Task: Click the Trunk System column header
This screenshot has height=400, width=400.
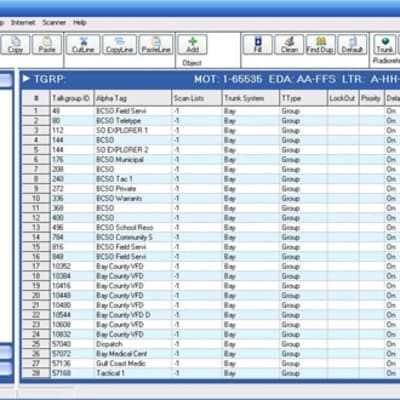Action: (x=251, y=98)
